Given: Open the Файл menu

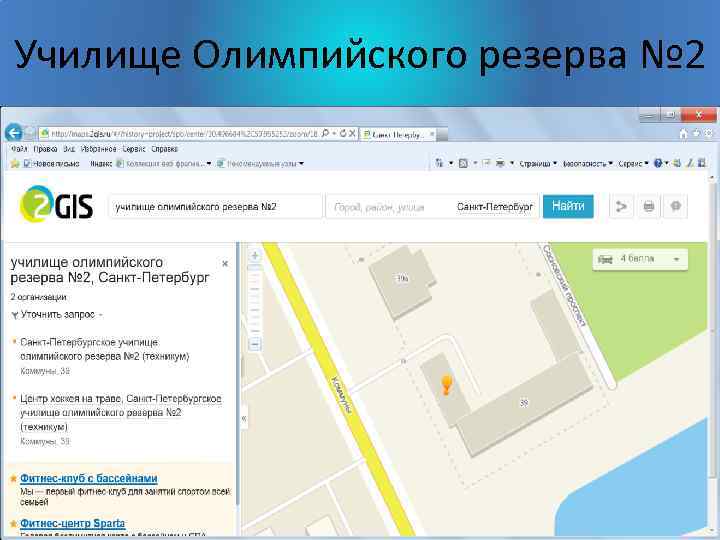Looking at the screenshot, I should (x=19, y=149).
